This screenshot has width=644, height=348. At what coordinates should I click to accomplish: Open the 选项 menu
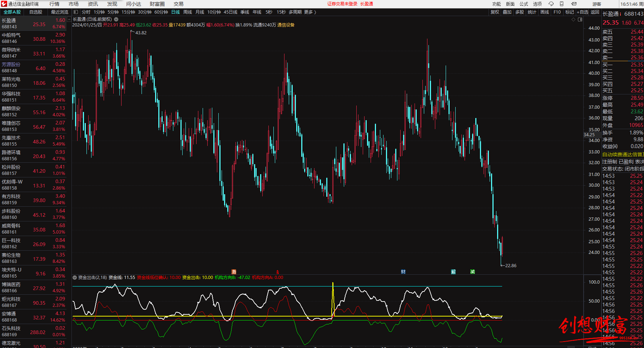538,4
